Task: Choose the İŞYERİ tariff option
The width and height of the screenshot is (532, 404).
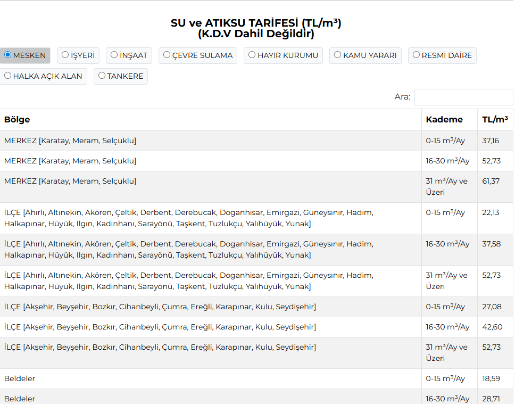Action: [65, 55]
